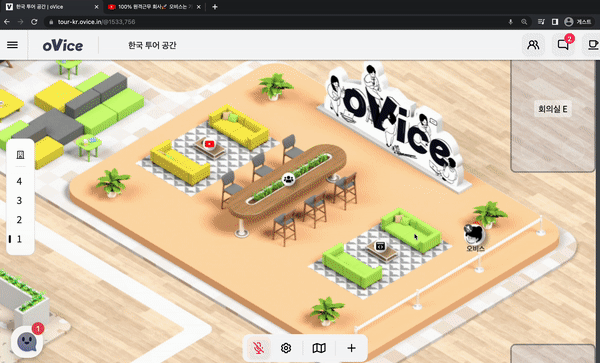Click the embed window icon between the green sofas
This screenshot has height=363, width=600.
click(x=380, y=246)
